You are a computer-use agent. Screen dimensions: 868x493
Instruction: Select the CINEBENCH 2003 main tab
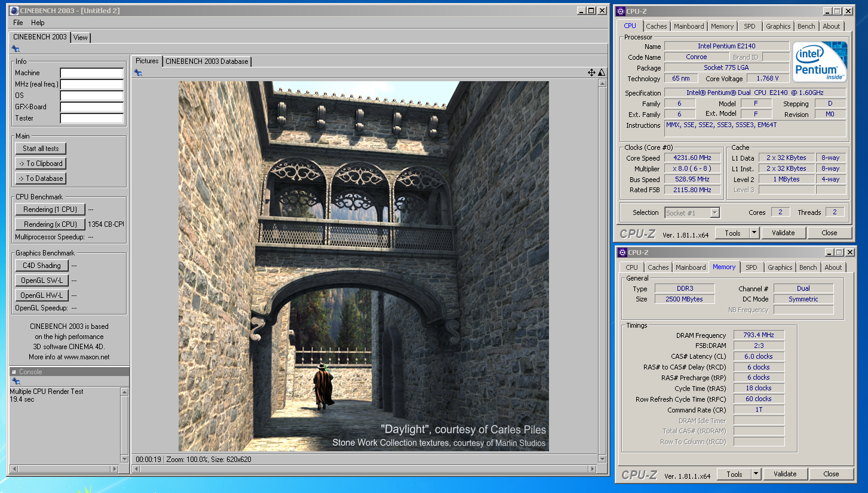tap(40, 37)
